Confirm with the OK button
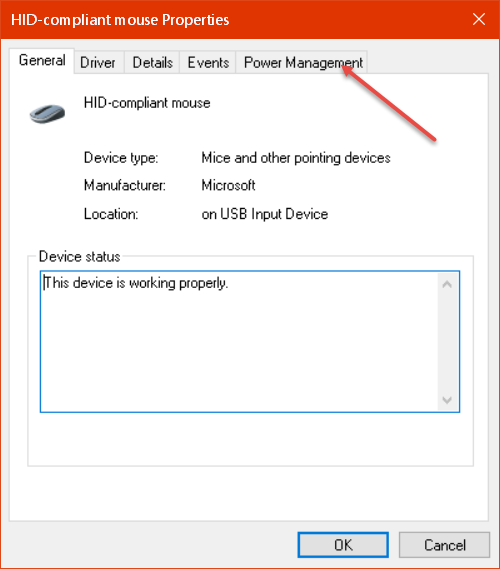 tap(343, 545)
